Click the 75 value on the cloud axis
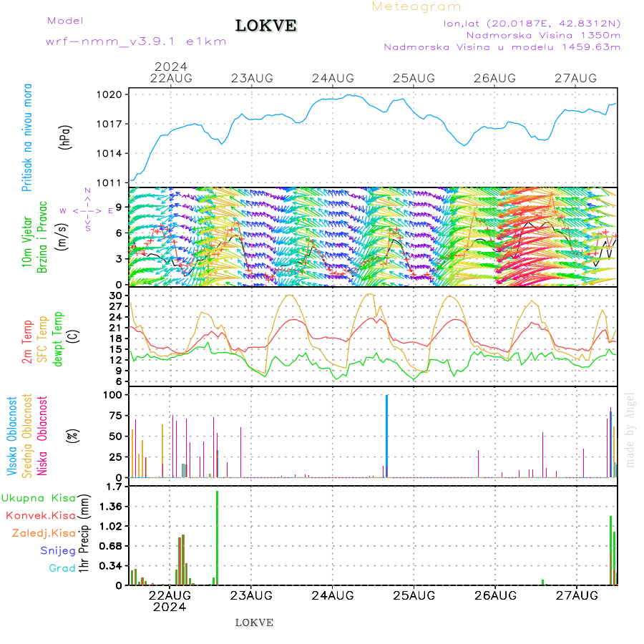 (x=116, y=416)
